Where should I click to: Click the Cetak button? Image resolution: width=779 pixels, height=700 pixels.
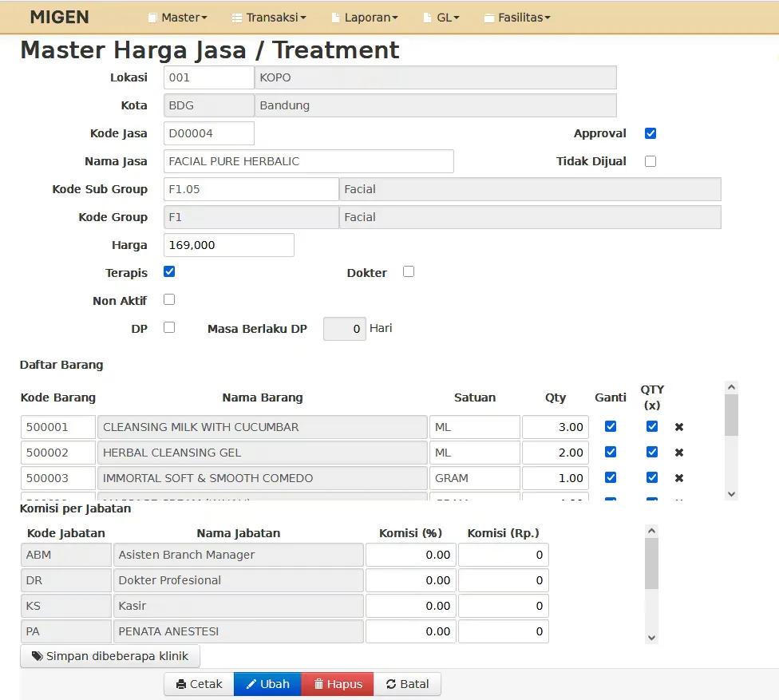coord(200,684)
